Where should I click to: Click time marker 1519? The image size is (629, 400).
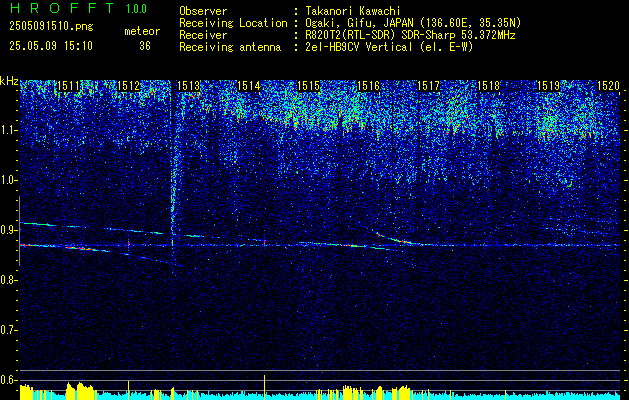tap(549, 85)
